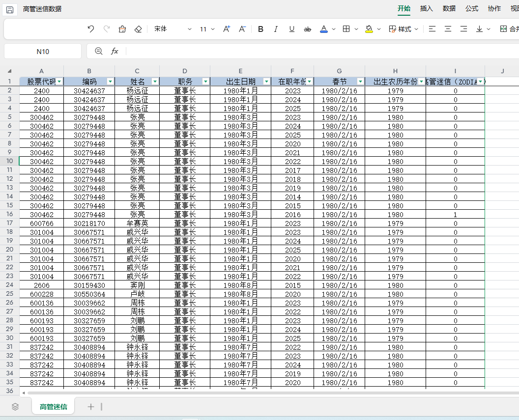Click the eraser clear format icon
Image resolution: width=519 pixels, height=420 pixels.
[x=138, y=29]
